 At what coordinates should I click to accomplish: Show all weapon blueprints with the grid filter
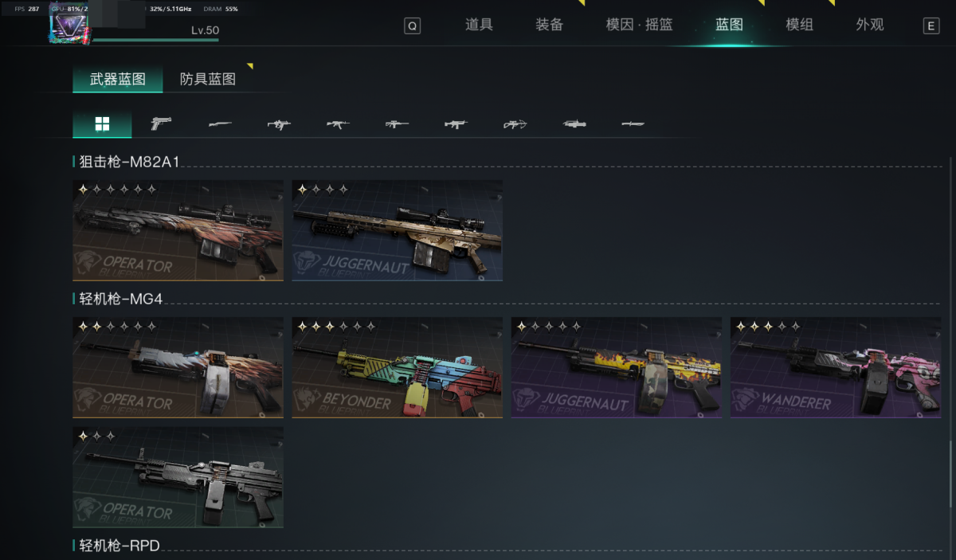pos(102,123)
